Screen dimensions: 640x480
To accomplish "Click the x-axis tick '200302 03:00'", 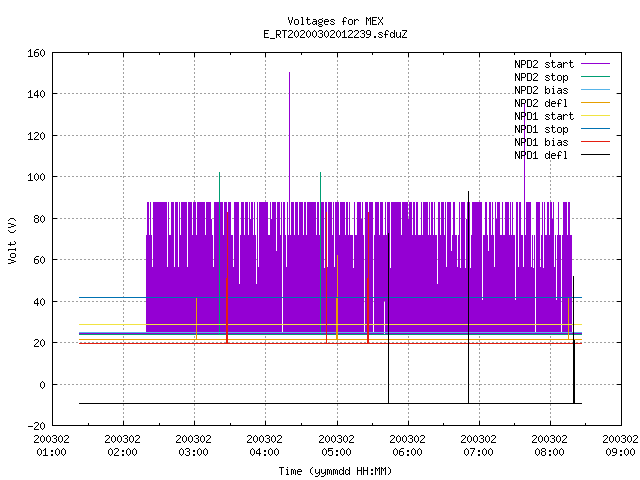I will [193, 445].
